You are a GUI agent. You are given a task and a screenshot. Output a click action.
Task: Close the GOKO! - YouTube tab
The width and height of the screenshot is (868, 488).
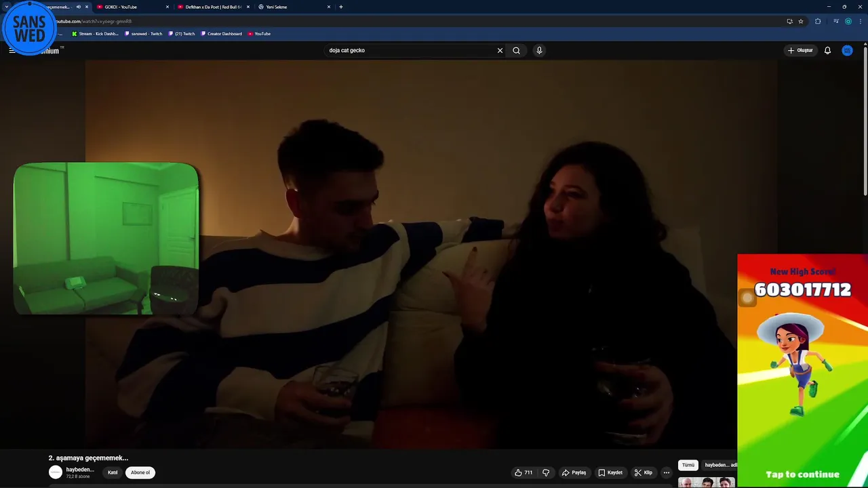[167, 7]
